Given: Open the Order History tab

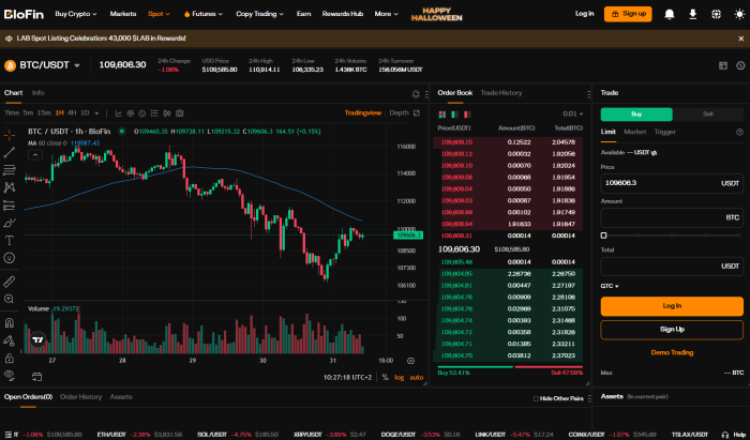Looking at the screenshot, I should point(81,397).
